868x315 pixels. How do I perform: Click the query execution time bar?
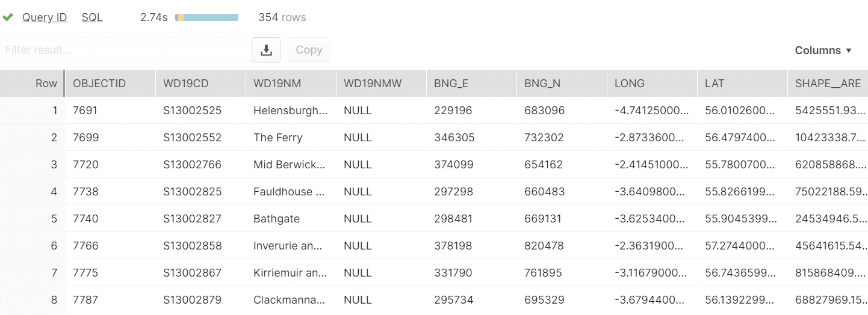(206, 17)
